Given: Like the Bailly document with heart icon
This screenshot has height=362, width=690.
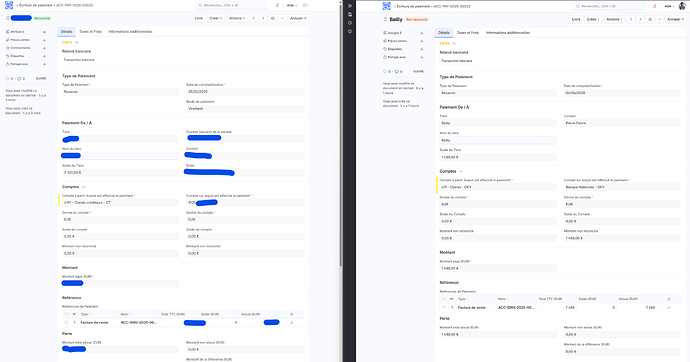Looking at the screenshot, I should pos(385,71).
